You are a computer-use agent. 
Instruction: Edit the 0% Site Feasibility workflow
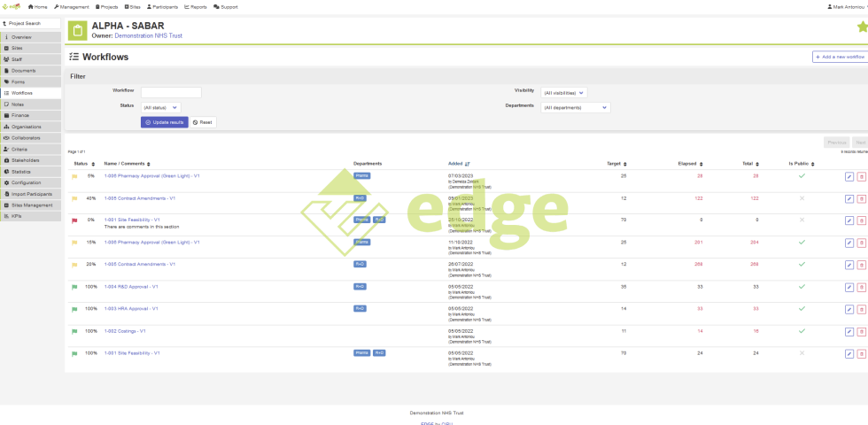[x=849, y=220]
